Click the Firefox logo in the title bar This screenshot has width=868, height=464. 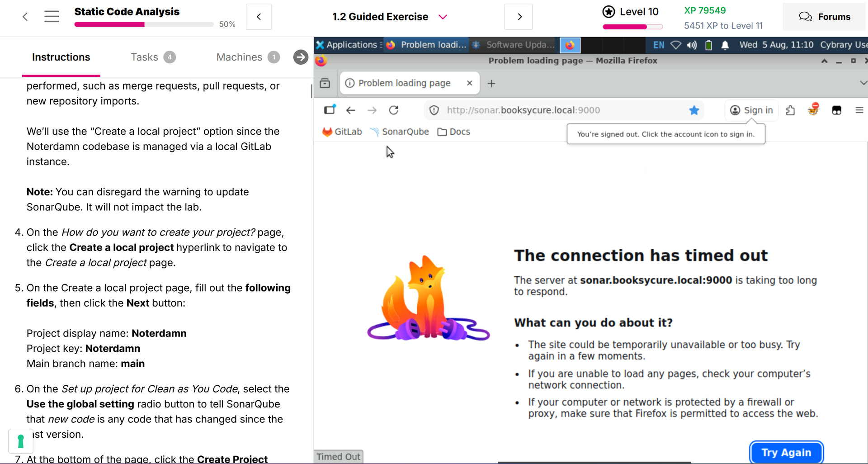pyautogui.click(x=321, y=61)
